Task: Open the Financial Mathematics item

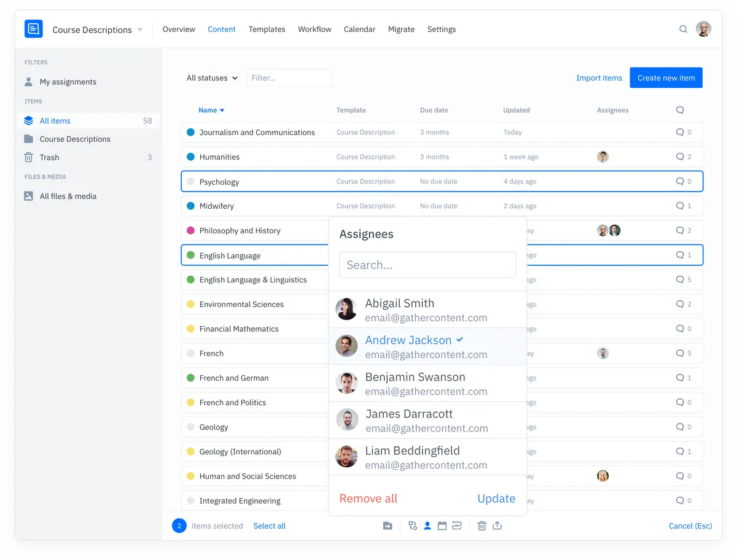Action: click(239, 329)
